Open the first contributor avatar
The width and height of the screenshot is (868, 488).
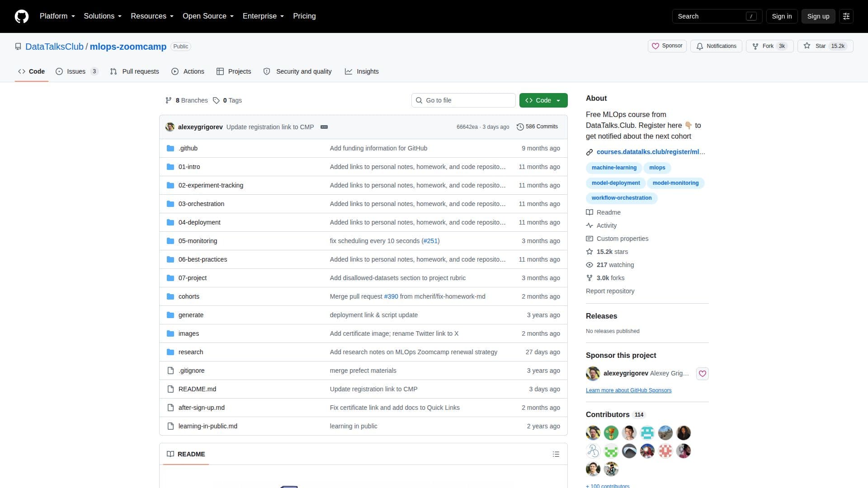(593, 433)
